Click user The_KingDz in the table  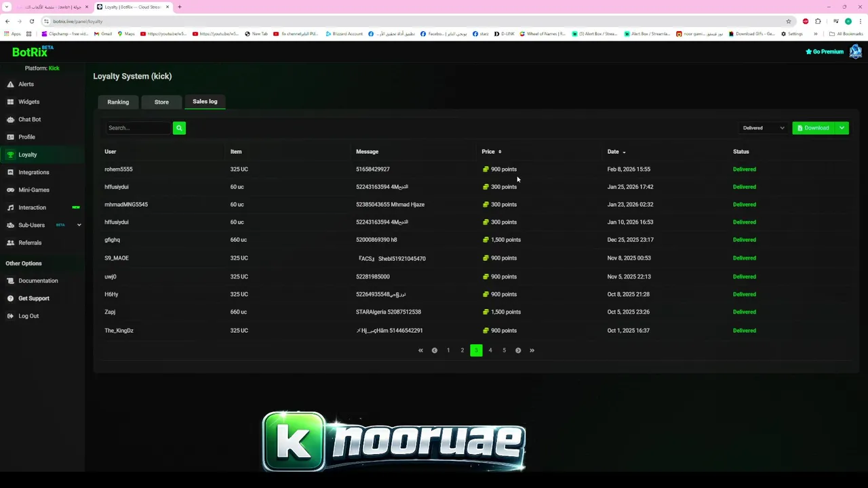[x=119, y=331]
